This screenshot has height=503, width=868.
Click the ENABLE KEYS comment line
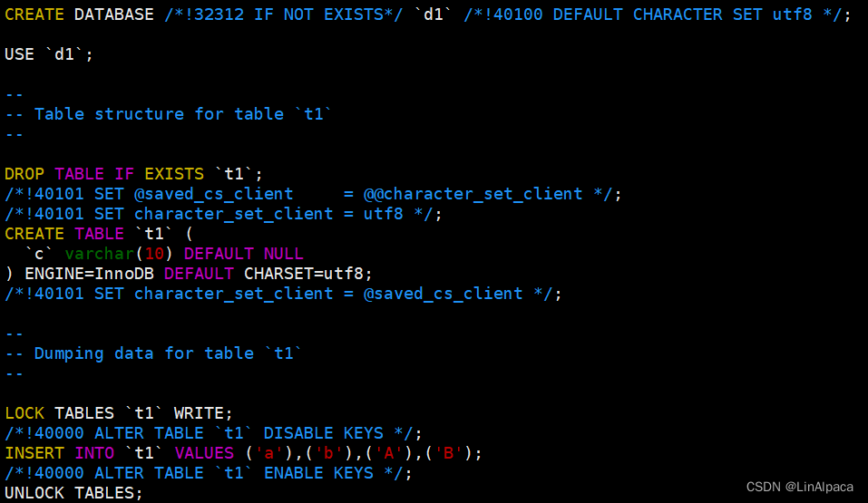[208, 472]
